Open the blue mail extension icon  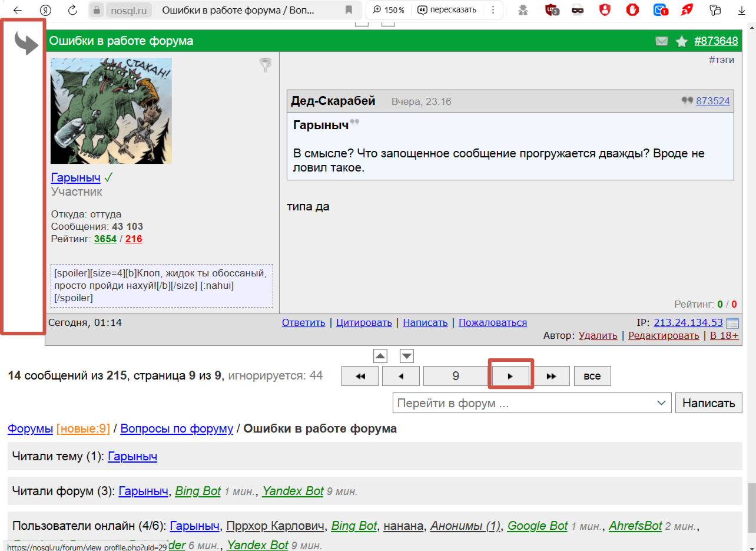[660, 10]
